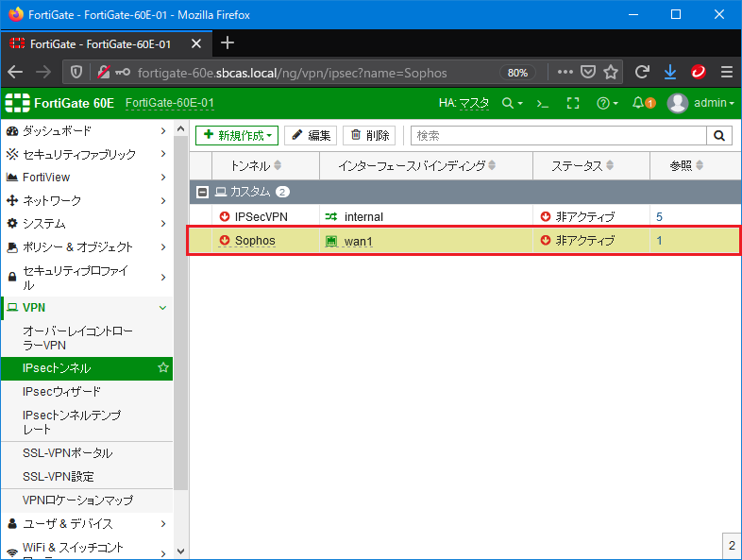
Task: Sort by the ステータス column header
Action: [x=582, y=165]
